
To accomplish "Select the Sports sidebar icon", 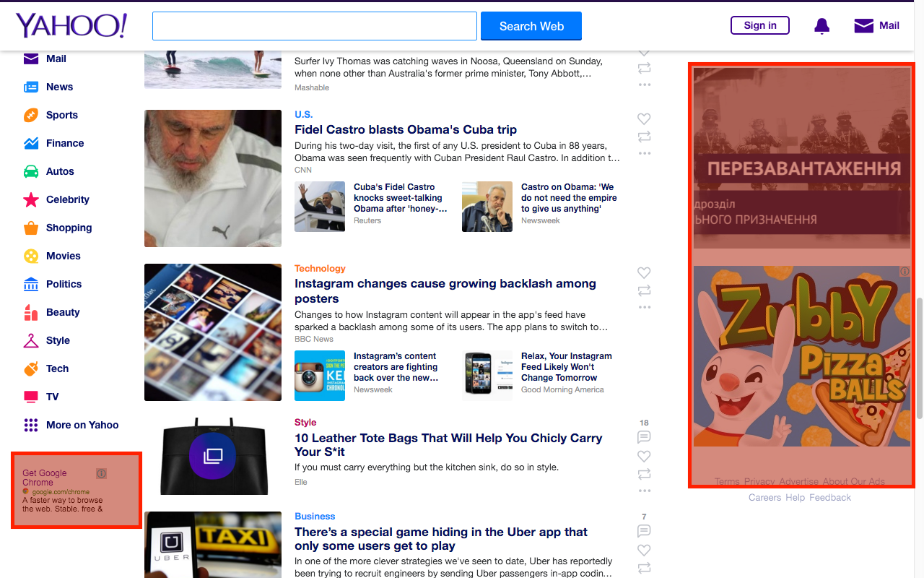I will [31, 115].
